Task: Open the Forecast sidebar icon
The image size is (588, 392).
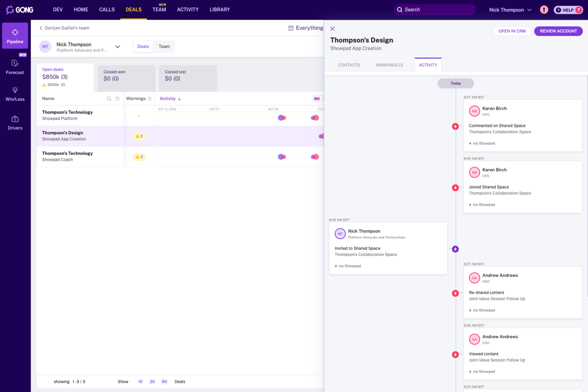Action: tap(15, 64)
